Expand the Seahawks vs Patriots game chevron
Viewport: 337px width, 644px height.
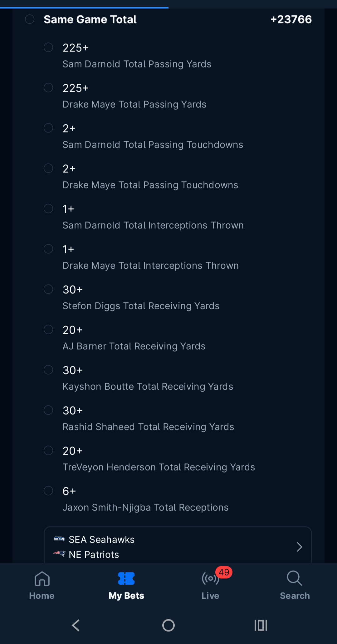299,547
